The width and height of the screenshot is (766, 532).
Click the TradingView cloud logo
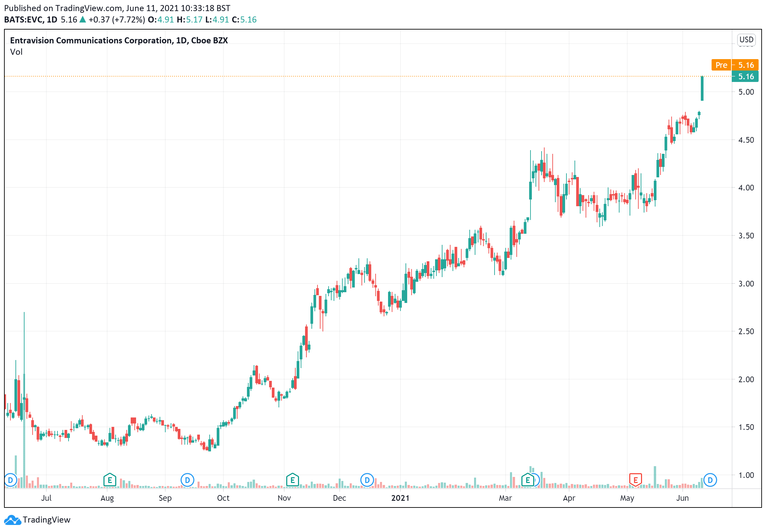click(x=12, y=520)
